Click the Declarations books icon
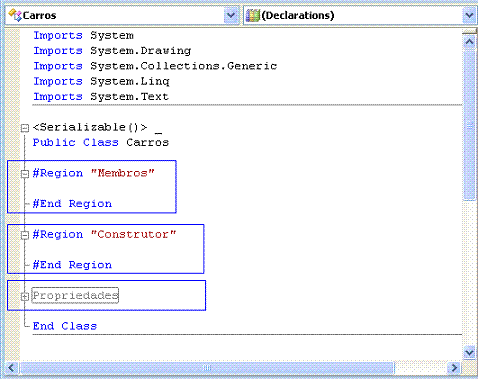This screenshot has height=379, width=478. [x=252, y=16]
